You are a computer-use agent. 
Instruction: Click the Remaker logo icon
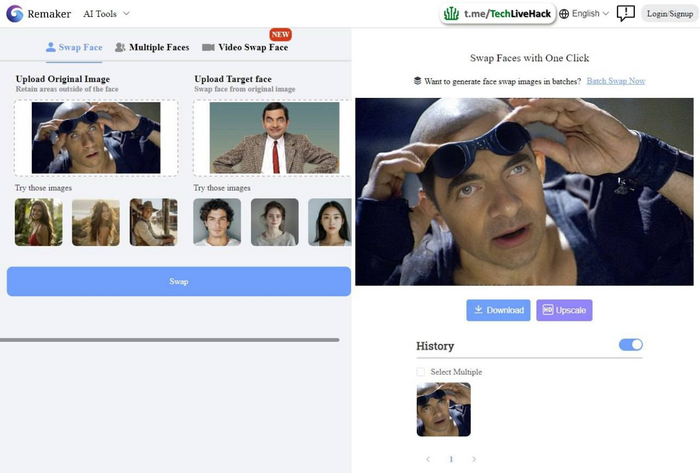[15, 14]
